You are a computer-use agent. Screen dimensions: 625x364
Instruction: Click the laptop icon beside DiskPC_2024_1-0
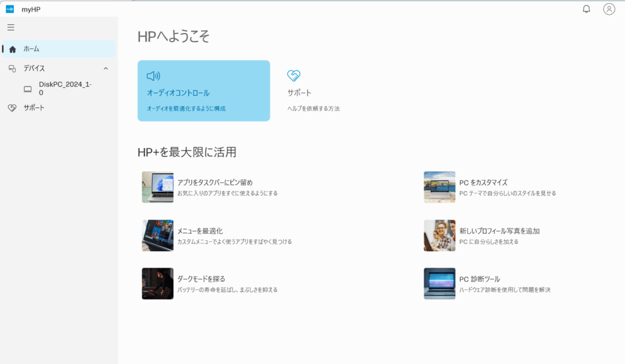27,89
